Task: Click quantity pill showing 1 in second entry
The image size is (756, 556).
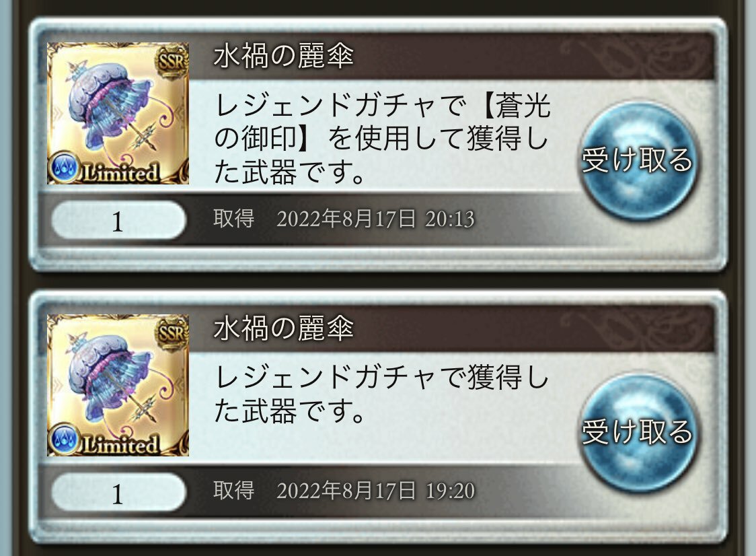Action: pos(118,492)
